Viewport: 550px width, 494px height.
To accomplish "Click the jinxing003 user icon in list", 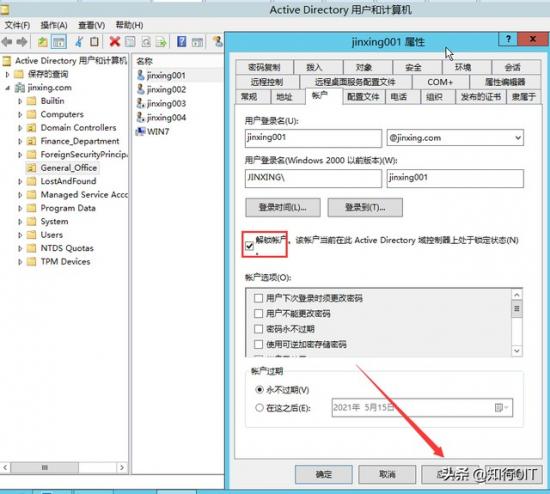I will [141, 103].
